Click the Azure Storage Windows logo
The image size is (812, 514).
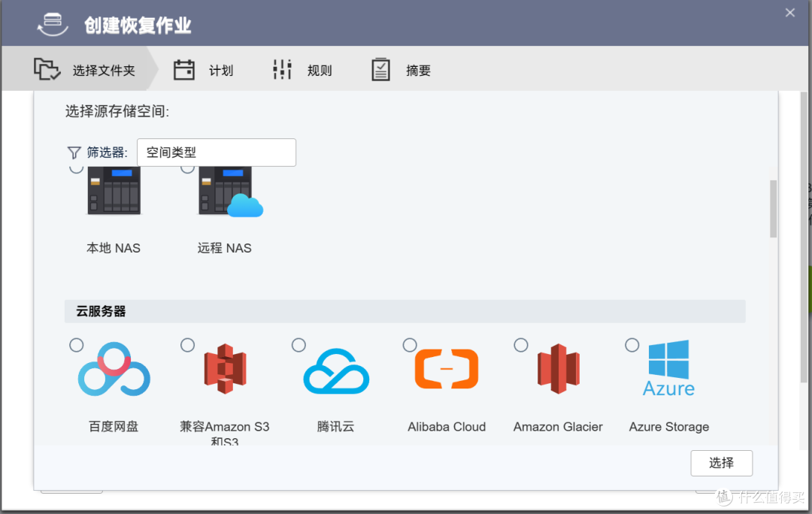point(668,368)
